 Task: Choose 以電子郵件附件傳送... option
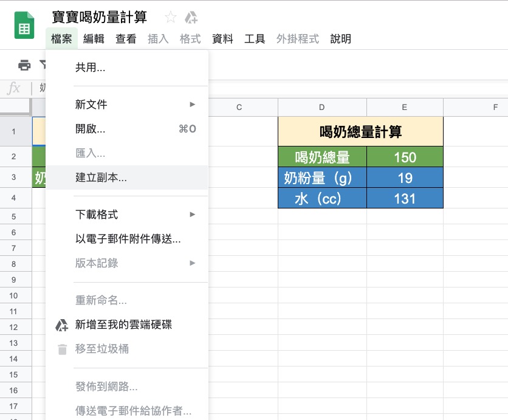[128, 239]
